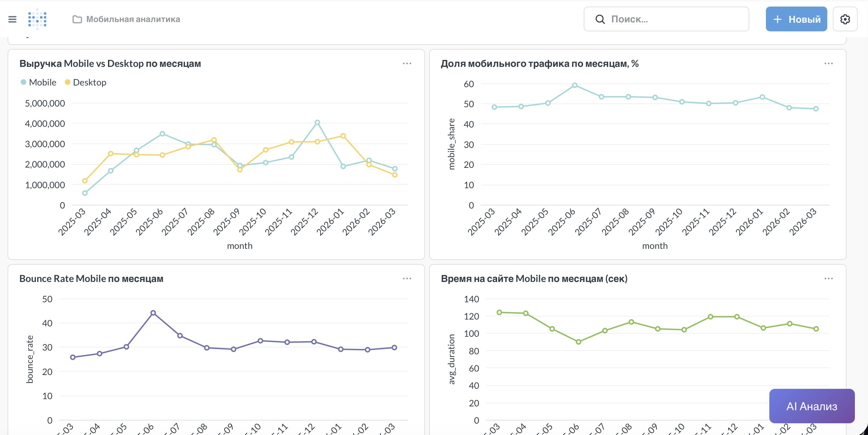Click bounce rate peak point at 2025-06
Viewport: 868px width, 435px height.
point(153,313)
